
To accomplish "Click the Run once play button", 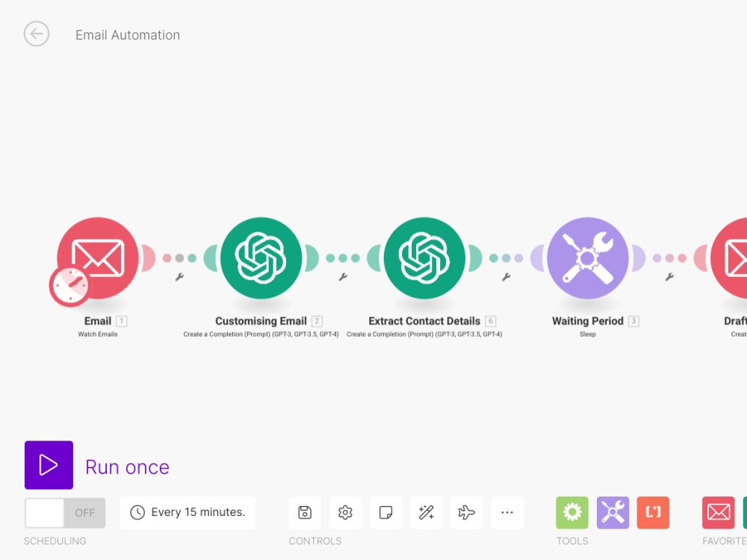I will (49, 464).
